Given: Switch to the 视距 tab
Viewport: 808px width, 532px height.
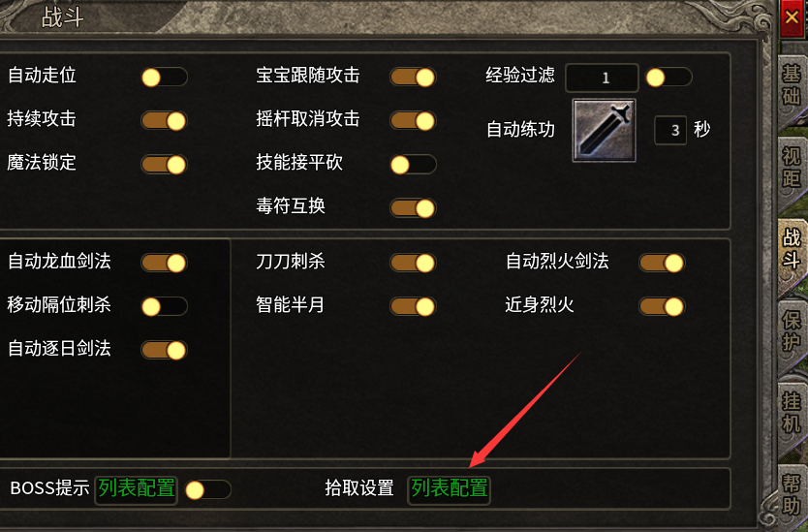Looking at the screenshot, I should [x=791, y=168].
